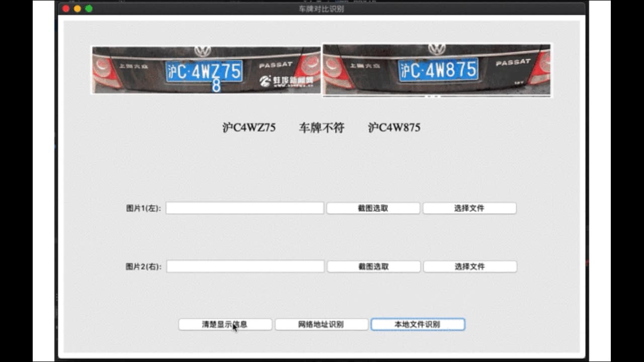The image size is (644, 362).
Task: Click the 图片2(右) field label text
Action: point(142,266)
